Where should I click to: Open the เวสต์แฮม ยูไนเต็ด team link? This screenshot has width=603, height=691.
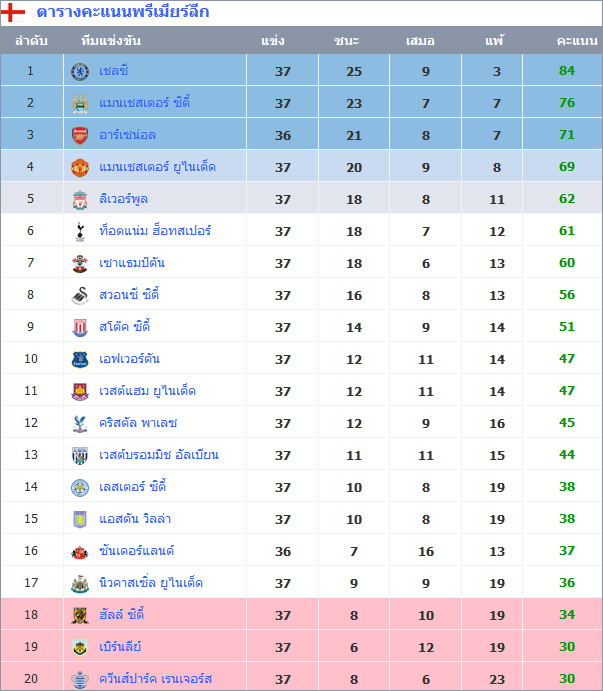pyautogui.click(x=147, y=391)
